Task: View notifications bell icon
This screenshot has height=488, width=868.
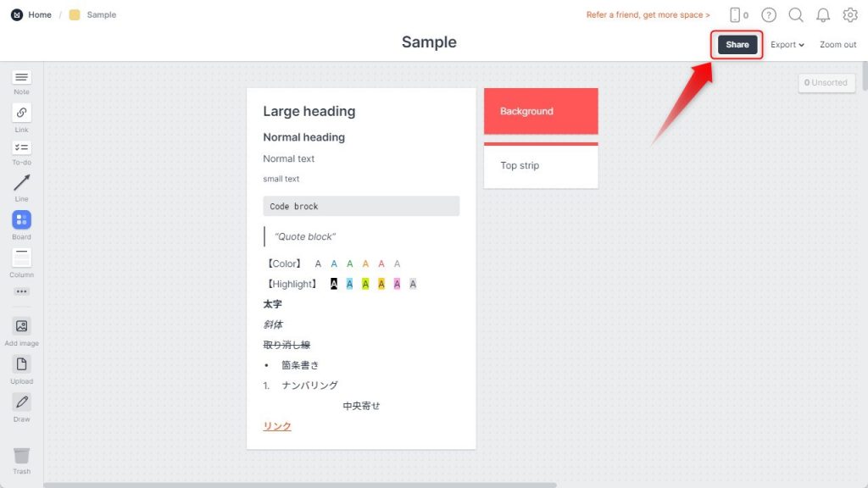Action: click(x=823, y=15)
